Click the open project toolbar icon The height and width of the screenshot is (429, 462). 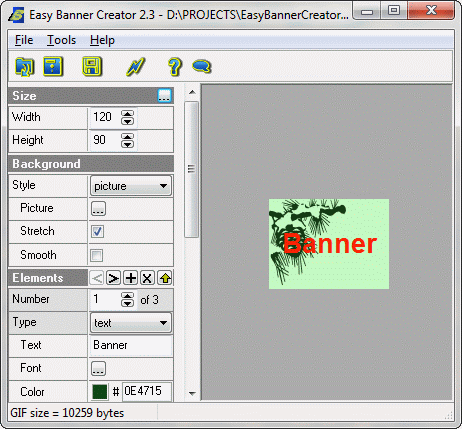coord(24,66)
